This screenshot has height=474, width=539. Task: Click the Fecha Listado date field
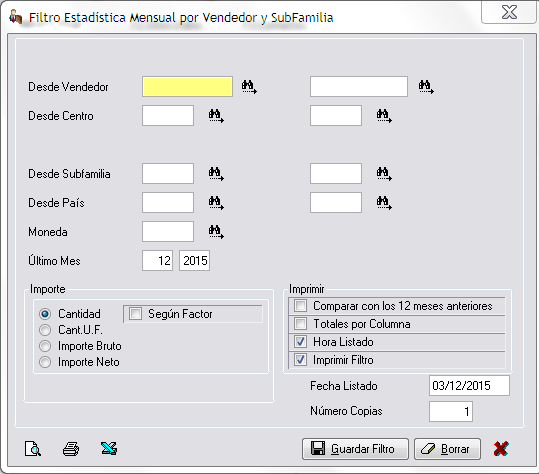469,386
